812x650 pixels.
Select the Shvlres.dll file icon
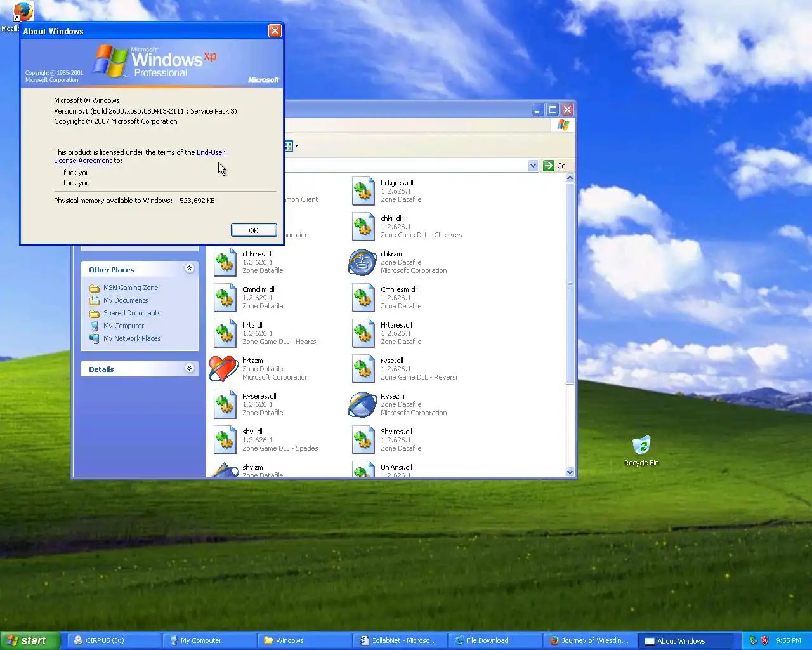tap(363, 440)
